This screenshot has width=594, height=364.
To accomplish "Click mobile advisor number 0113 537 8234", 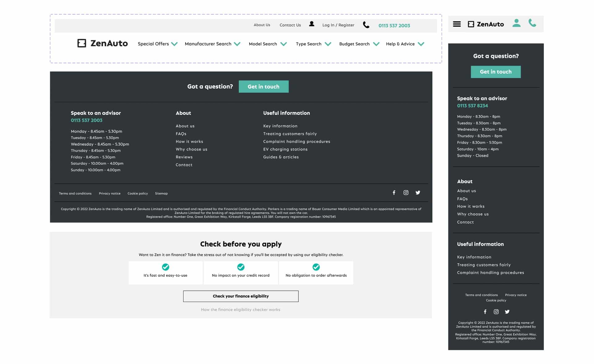I will 472,106.
